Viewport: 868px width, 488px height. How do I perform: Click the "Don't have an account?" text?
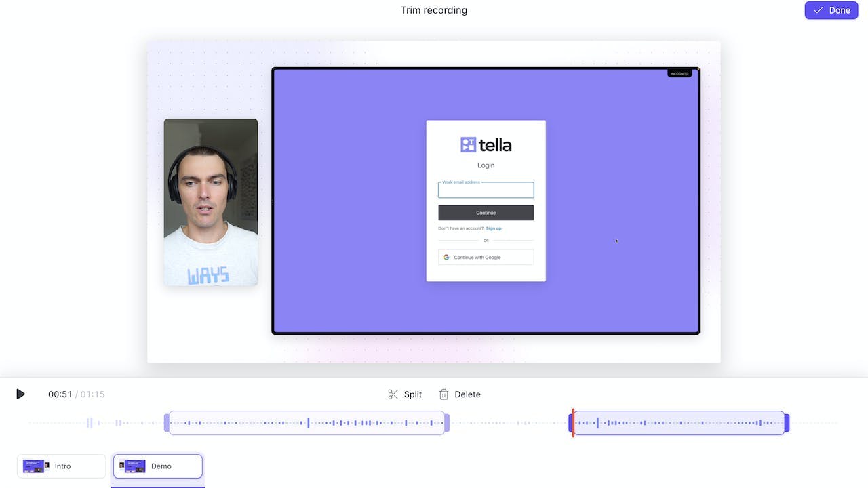point(461,228)
